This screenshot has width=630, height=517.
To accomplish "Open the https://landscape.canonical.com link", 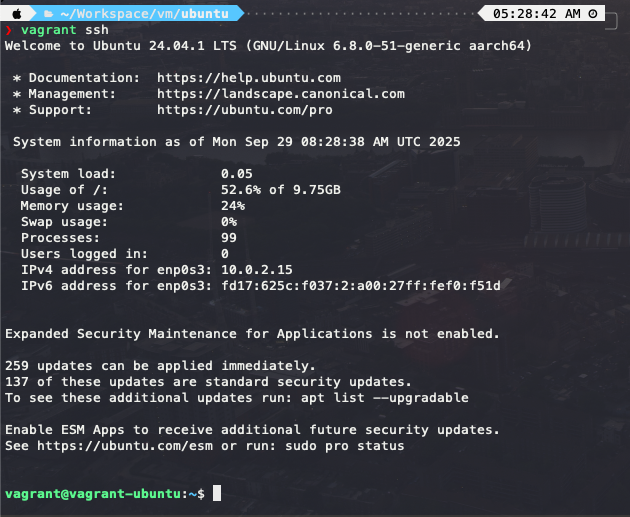I will [x=281, y=94].
